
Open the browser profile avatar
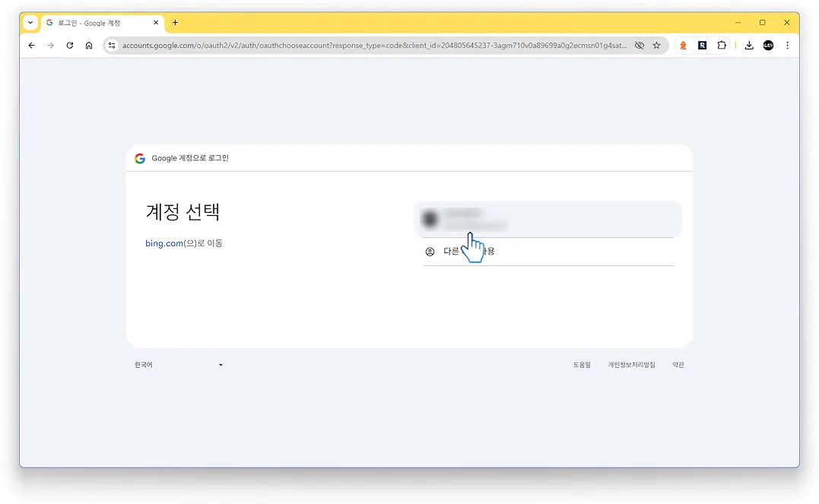pyautogui.click(x=767, y=45)
